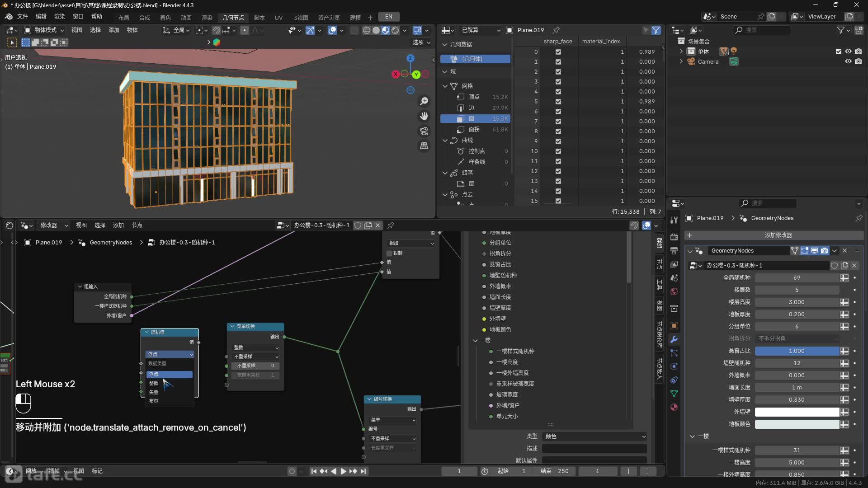This screenshot has height=488, width=868.
Task: Open the World properties tab
Action: [674, 291]
